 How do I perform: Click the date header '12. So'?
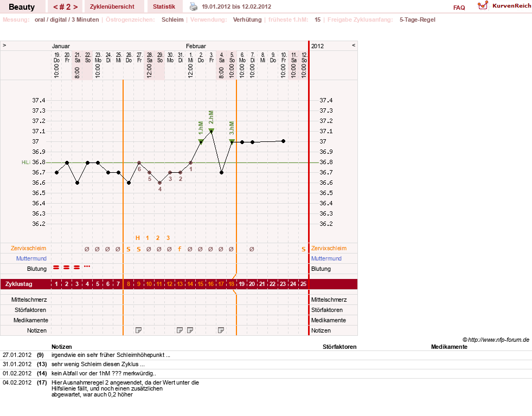[x=304, y=57]
